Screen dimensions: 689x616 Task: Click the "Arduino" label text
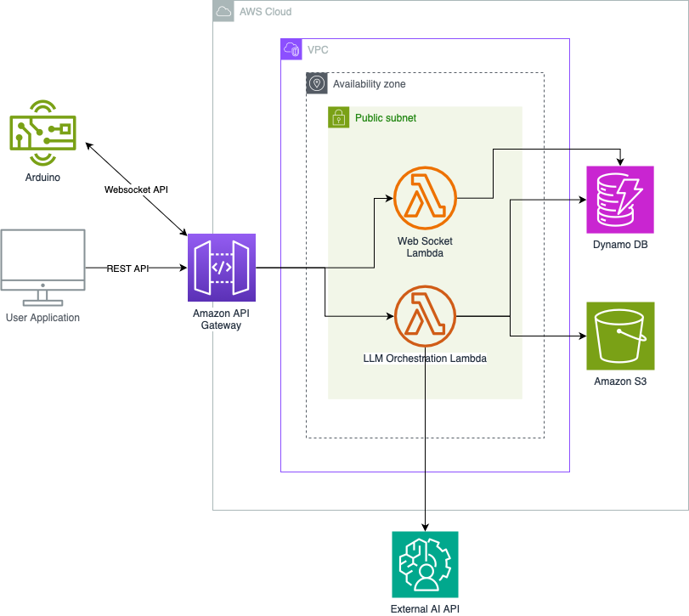click(x=42, y=178)
